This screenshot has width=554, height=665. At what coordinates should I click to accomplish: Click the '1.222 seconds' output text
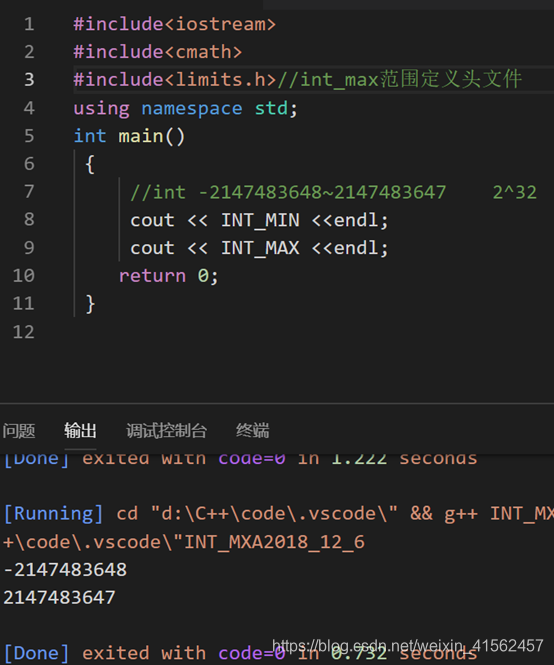tap(404, 459)
